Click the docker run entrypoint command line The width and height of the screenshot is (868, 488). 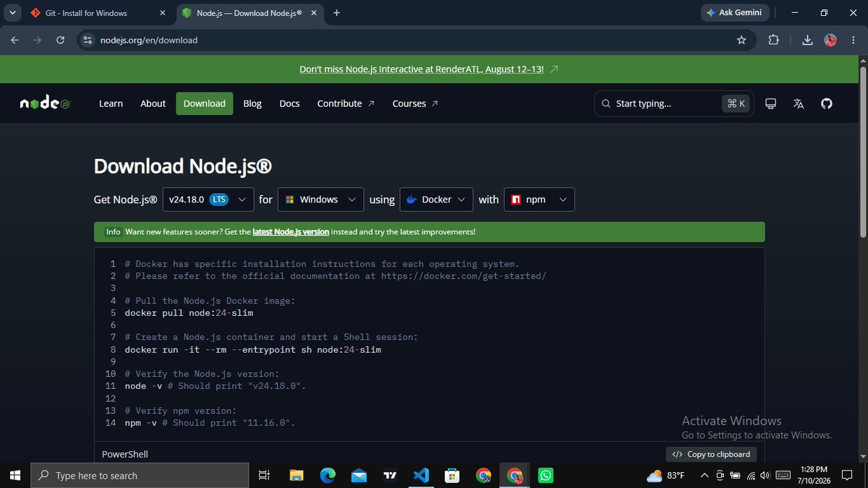[x=252, y=350]
